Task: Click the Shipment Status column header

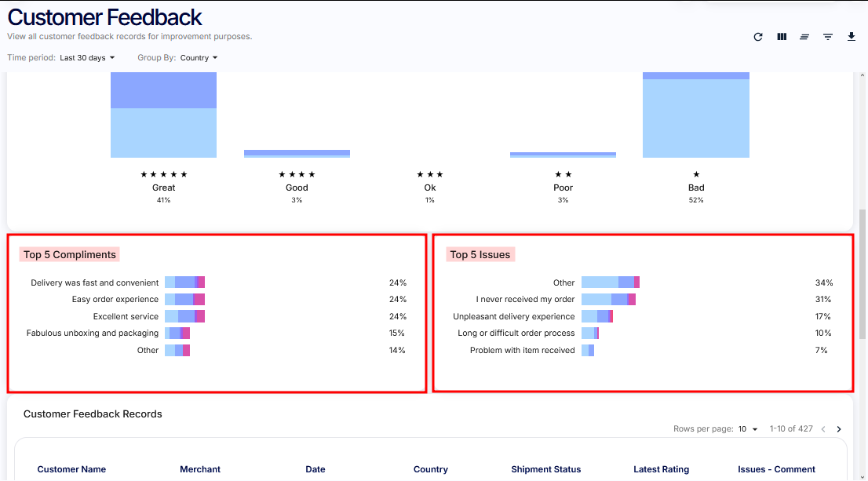Action: [x=545, y=469]
